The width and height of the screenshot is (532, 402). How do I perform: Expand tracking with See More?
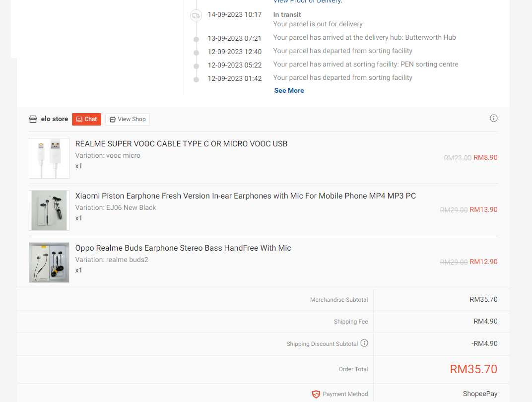tap(289, 91)
